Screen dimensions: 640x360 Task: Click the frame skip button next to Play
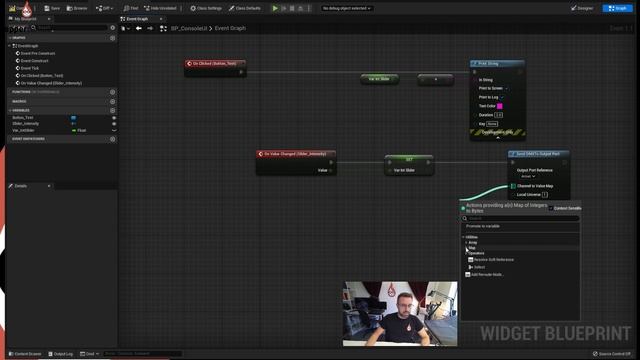coord(284,8)
